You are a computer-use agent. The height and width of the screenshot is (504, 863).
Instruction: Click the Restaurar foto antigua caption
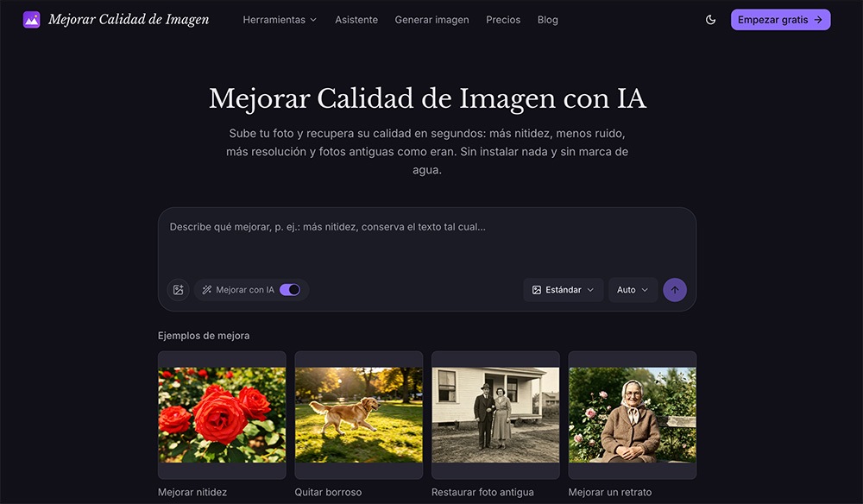point(482,493)
